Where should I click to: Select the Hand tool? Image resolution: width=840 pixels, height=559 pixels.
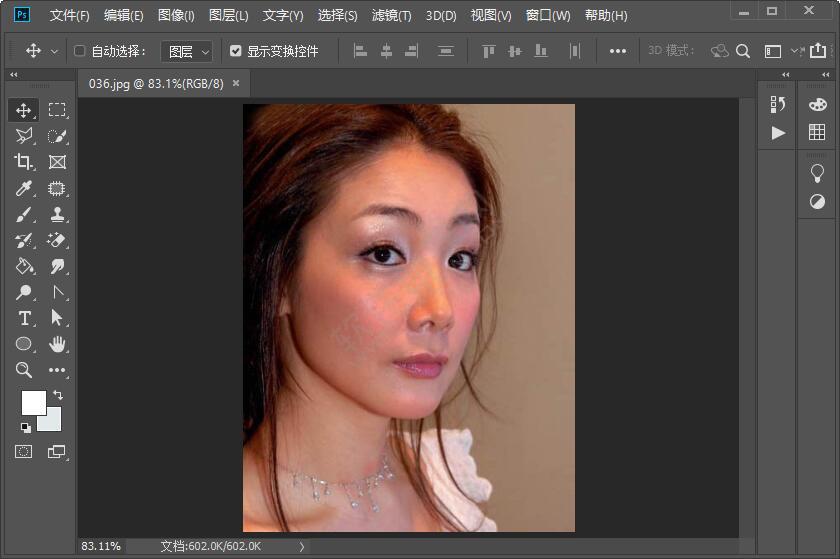[57, 344]
